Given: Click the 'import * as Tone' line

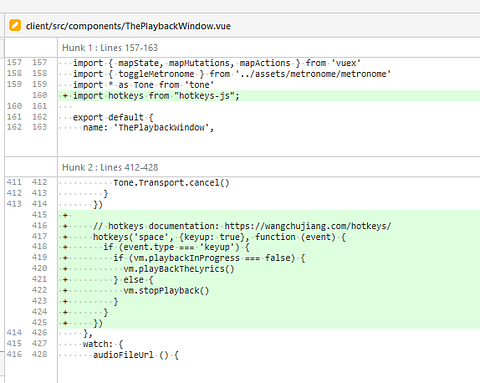Looking at the screenshot, I should 143,85.
